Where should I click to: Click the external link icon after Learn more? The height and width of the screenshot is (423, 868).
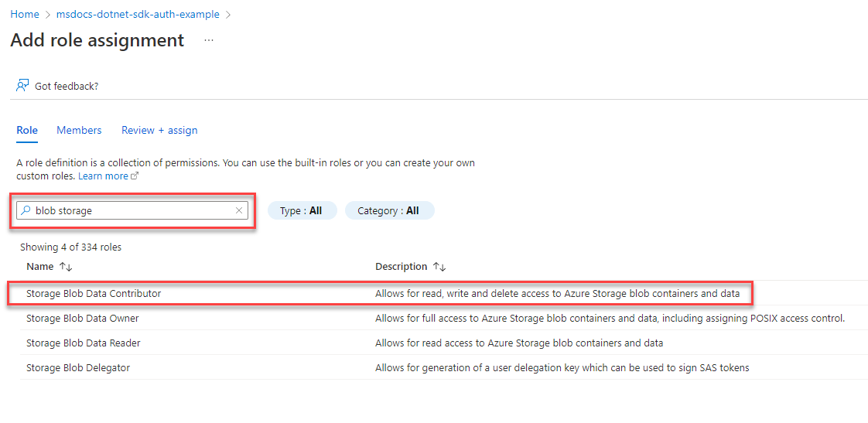[134, 176]
